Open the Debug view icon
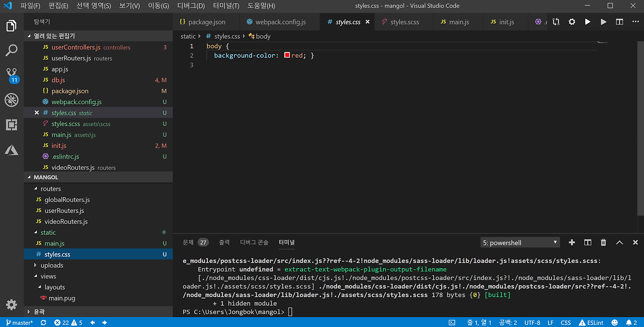Image resolution: width=644 pixels, height=327 pixels. pyautogui.click(x=12, y=100)
